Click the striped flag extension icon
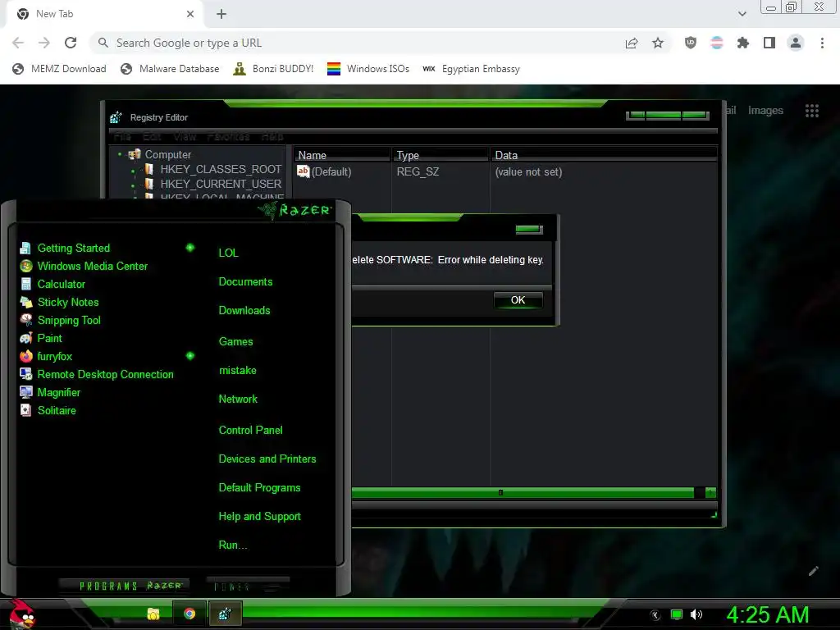Screen dimensions: 840x630 point(717,43)
